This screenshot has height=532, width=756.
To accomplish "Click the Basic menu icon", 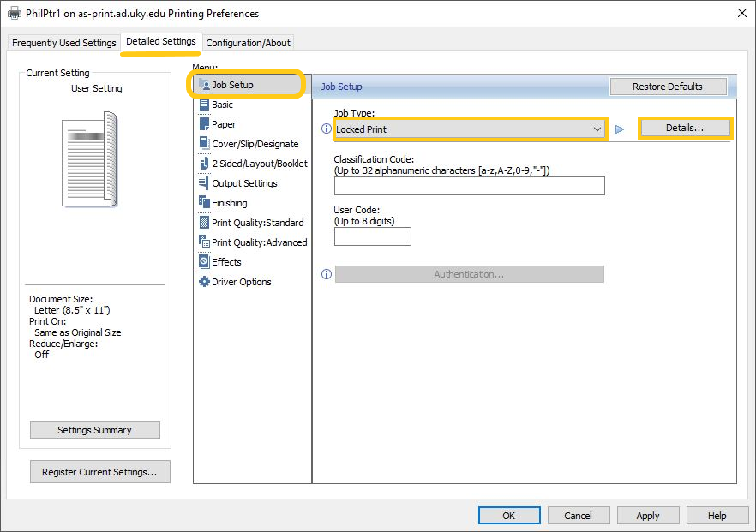I will (x=204, y=105).
